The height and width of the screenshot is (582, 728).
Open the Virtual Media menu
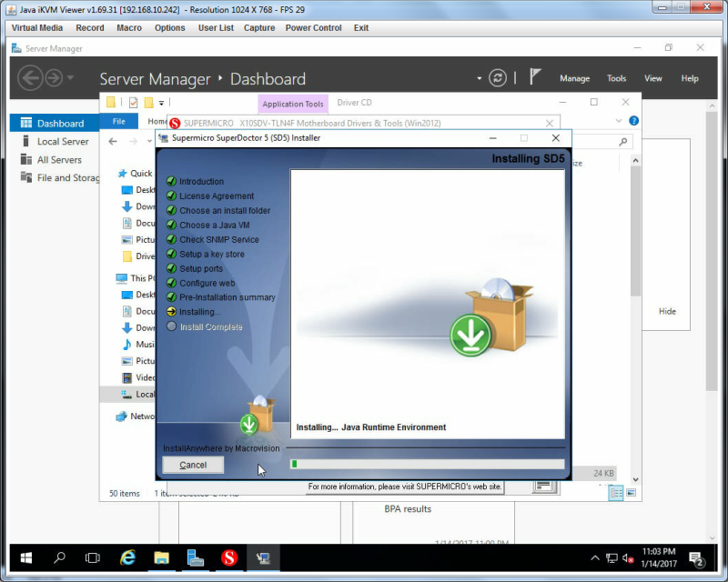coord(37,28)
